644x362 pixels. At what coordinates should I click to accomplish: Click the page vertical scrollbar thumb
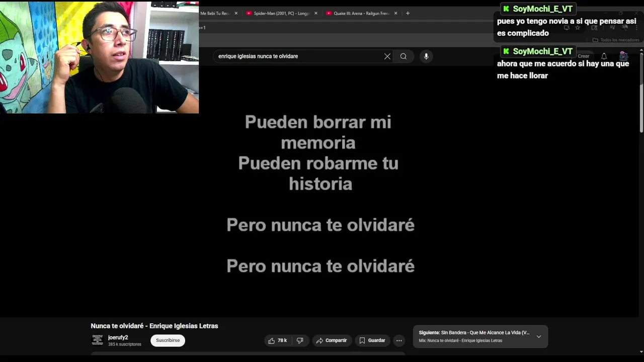[641, 93]
